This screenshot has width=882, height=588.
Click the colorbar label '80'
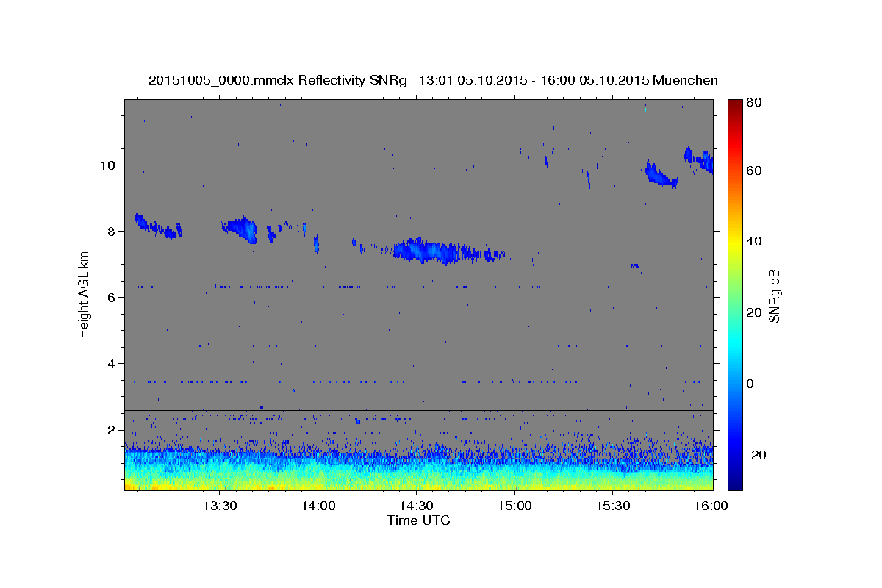(x=756, y=103)
